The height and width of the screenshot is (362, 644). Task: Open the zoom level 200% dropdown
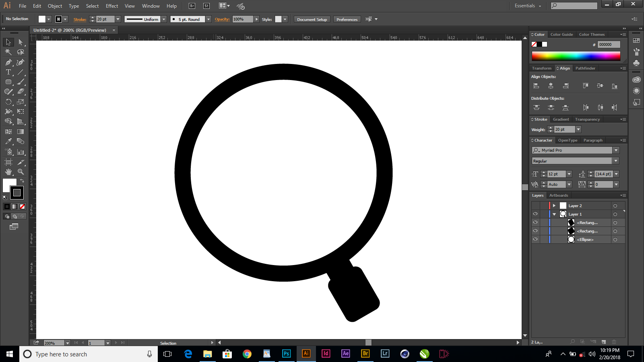(67, 343)
